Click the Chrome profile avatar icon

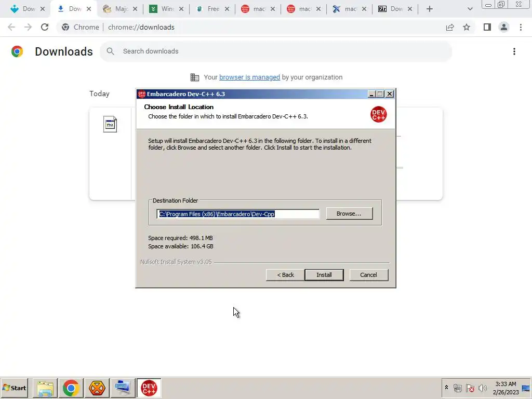click(504, 27)
